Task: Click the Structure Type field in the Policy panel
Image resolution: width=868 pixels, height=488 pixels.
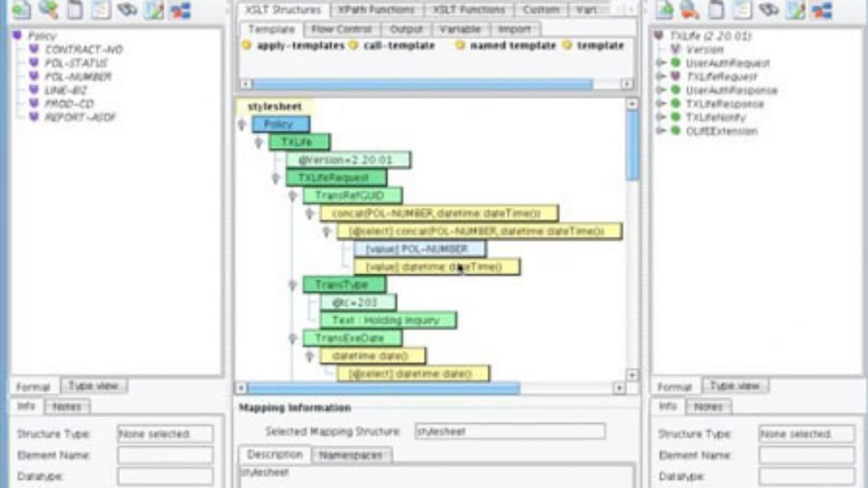Action: 166,435
